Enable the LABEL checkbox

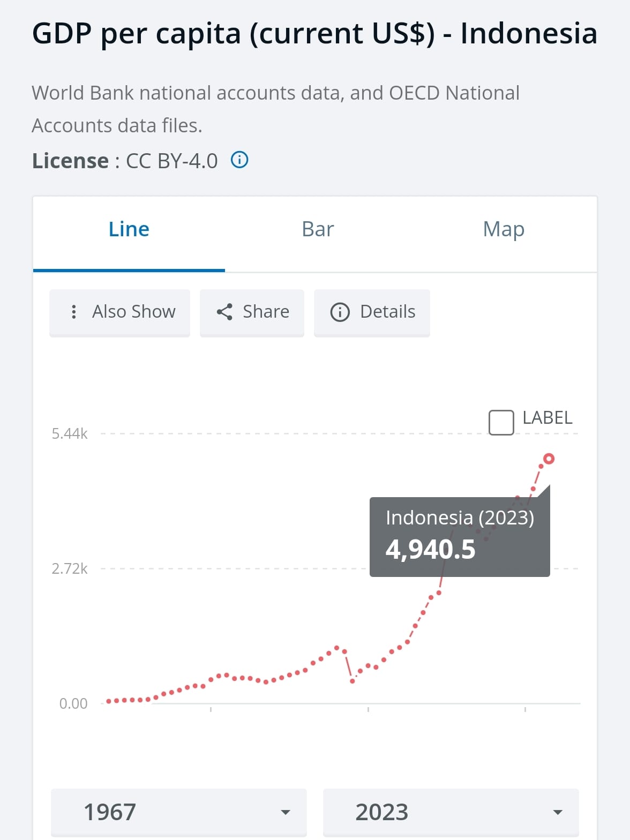[501, 422]
